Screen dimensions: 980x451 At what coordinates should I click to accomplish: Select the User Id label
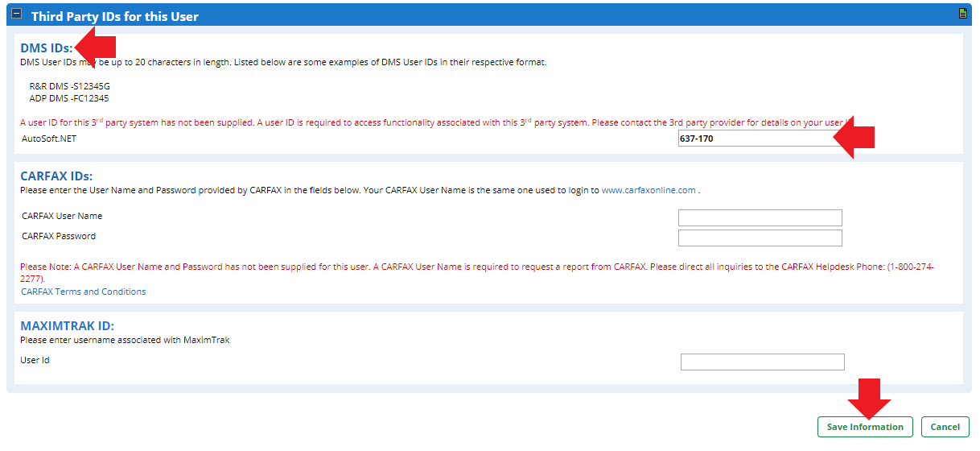click(35, 360)
